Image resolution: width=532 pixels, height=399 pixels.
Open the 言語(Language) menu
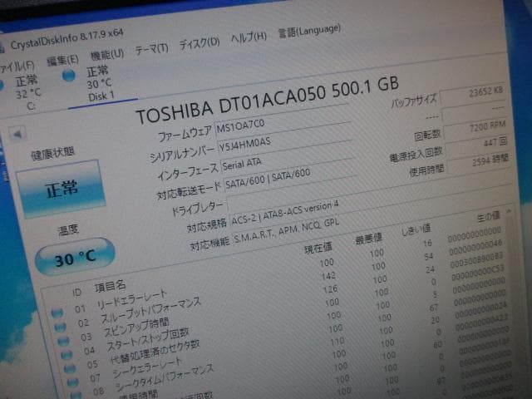click(x=309, y=31)
